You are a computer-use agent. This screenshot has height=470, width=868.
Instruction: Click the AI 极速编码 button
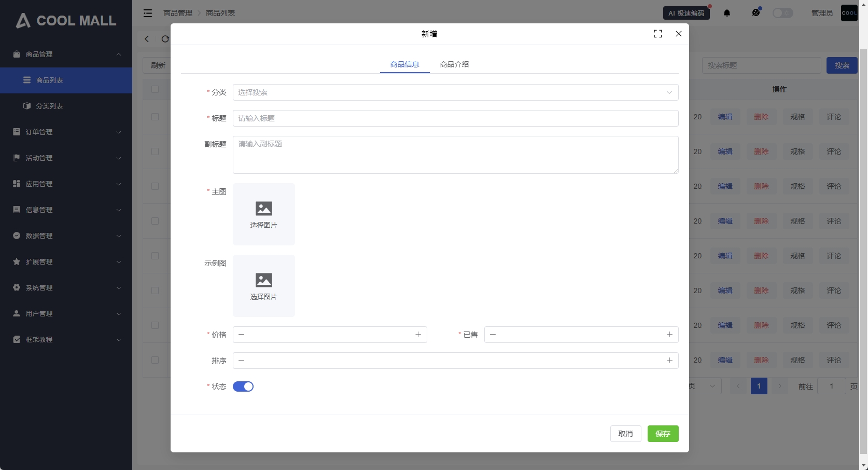[x=687, y=13]
